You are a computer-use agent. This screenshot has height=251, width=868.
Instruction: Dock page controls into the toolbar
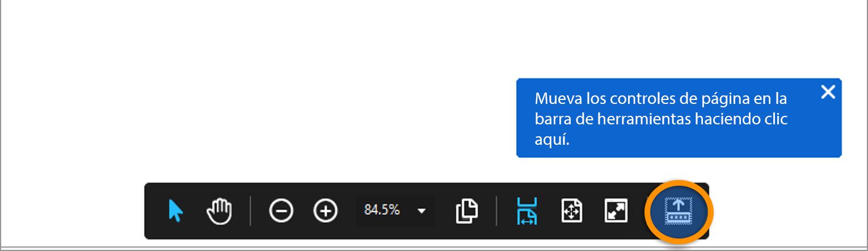(x=679, y=212)
